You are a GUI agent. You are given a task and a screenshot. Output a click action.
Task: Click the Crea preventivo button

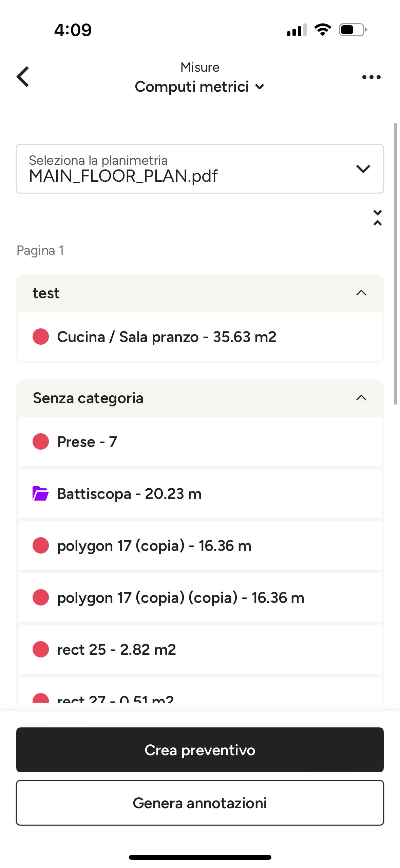pyautogui.click(x=200, y=750)
